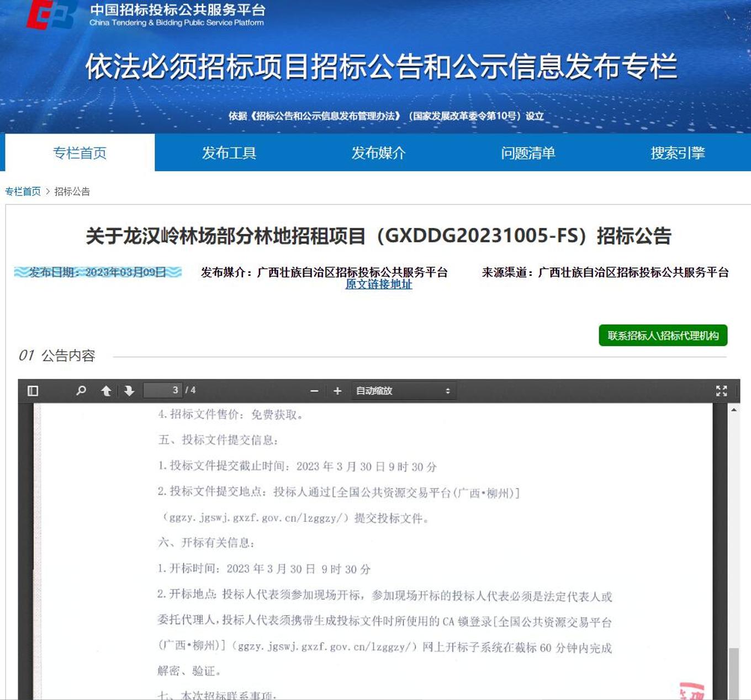Image resolution: width=751 pixels, height=700 pixels.
Task: Click the platform logo in header
Action: pos(51,15)
